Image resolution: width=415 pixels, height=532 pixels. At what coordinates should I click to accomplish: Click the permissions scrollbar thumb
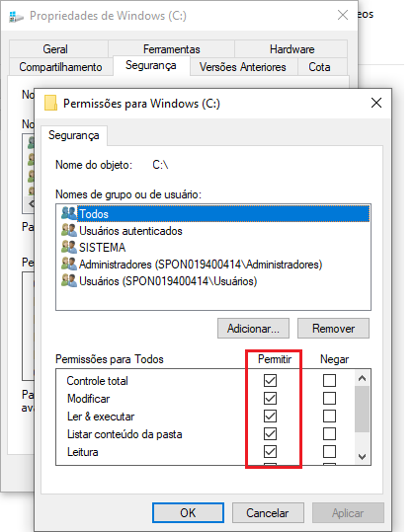362,409
